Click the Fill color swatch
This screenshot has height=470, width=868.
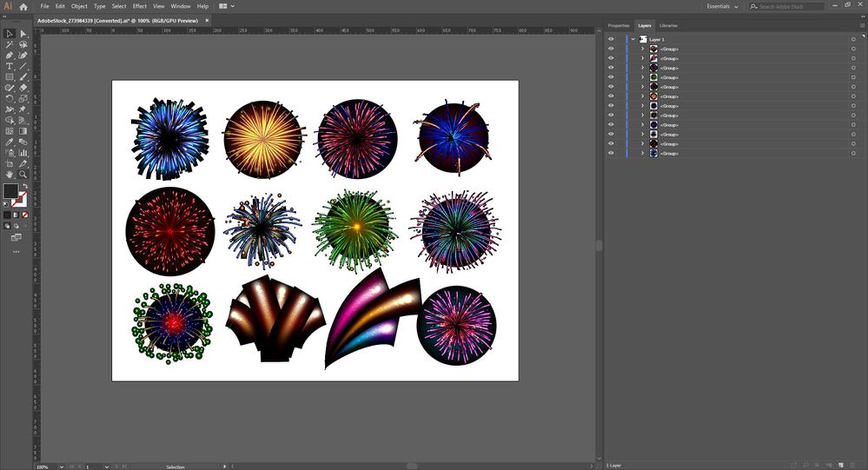click(10, 191)
